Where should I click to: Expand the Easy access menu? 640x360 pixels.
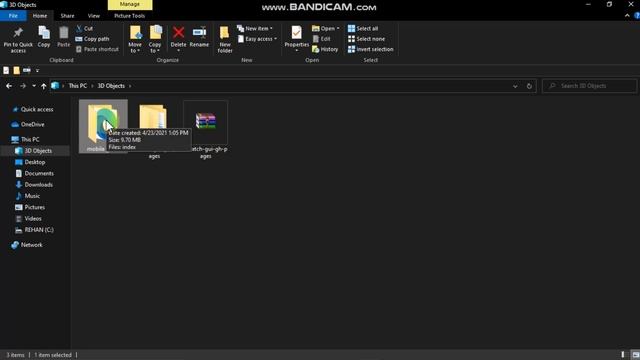(x=257, y=39)
